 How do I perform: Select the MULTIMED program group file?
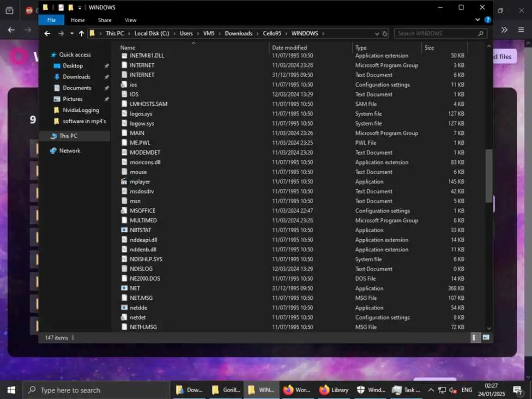143,221
